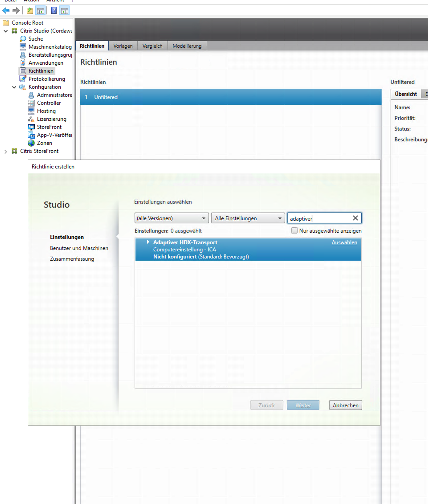This screenshot has height=504, width=428.
Task: Click the Console Root folder icon
Action: 6,23
